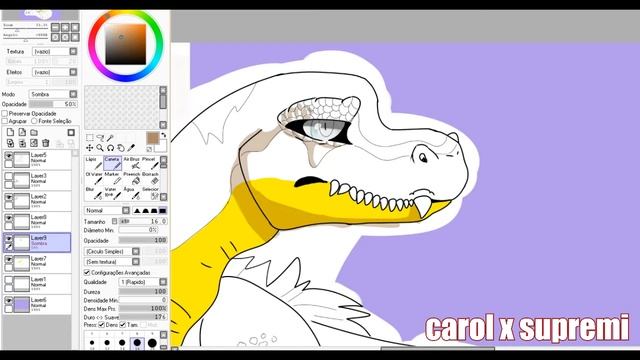Show hidden Layer3 via visibility box
Screen dimensions: 640x360
pyautogui.click(x=8, y=176)
